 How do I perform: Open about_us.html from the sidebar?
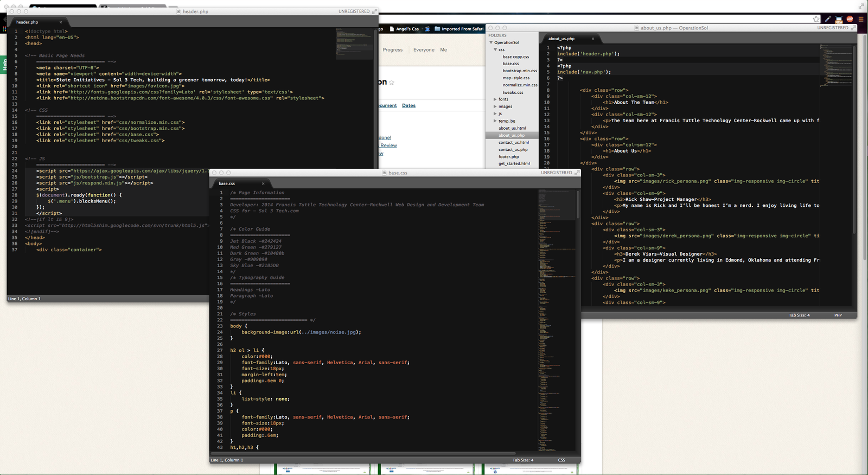(x=512, y=128)
